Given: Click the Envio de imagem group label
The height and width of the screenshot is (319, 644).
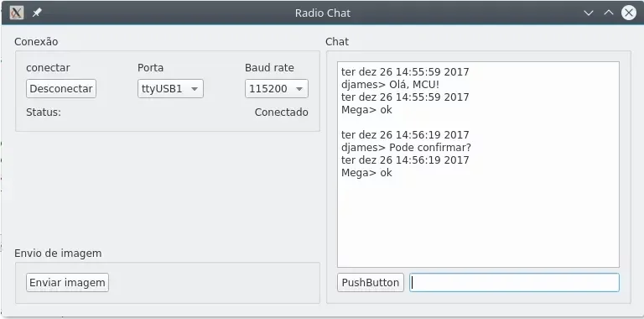Looking at the screenshot, I should click(58, 254).
